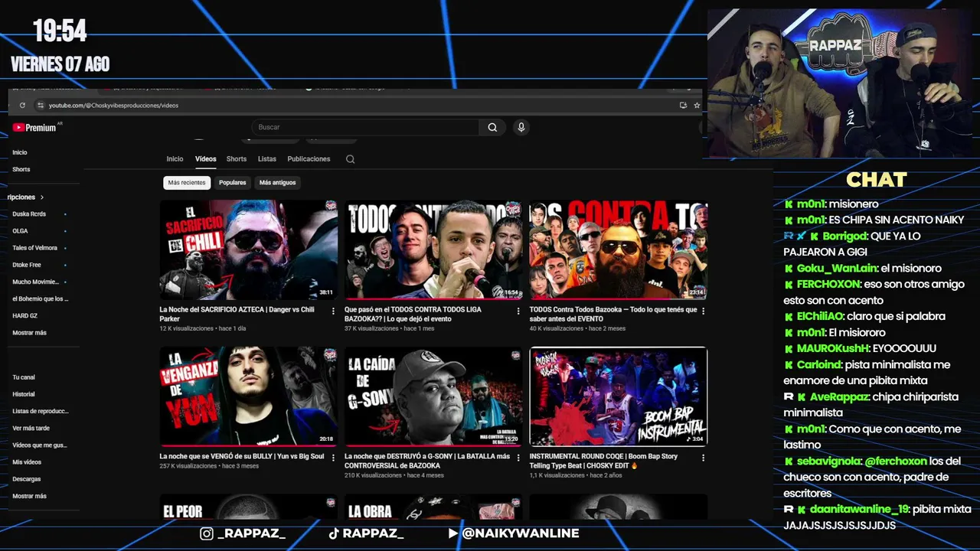Select the Más recientes filter chip
Screen dimensions: 980x551
click(x=187, y=183)
